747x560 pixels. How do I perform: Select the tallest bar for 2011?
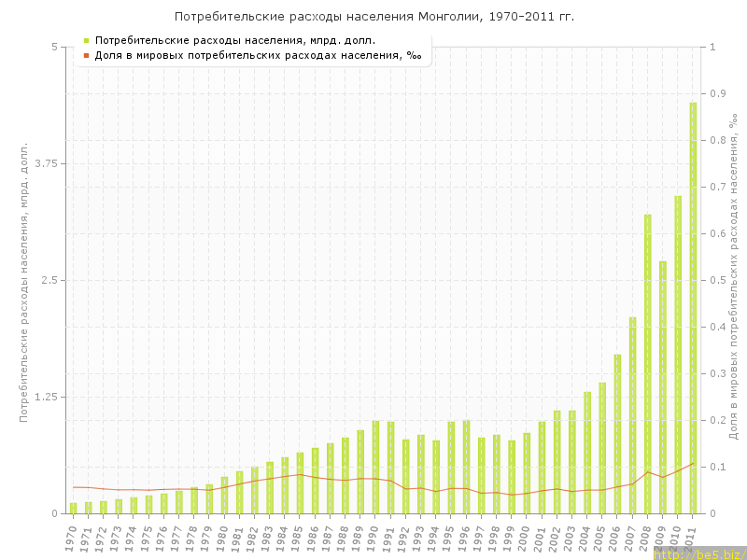(693, 308)
